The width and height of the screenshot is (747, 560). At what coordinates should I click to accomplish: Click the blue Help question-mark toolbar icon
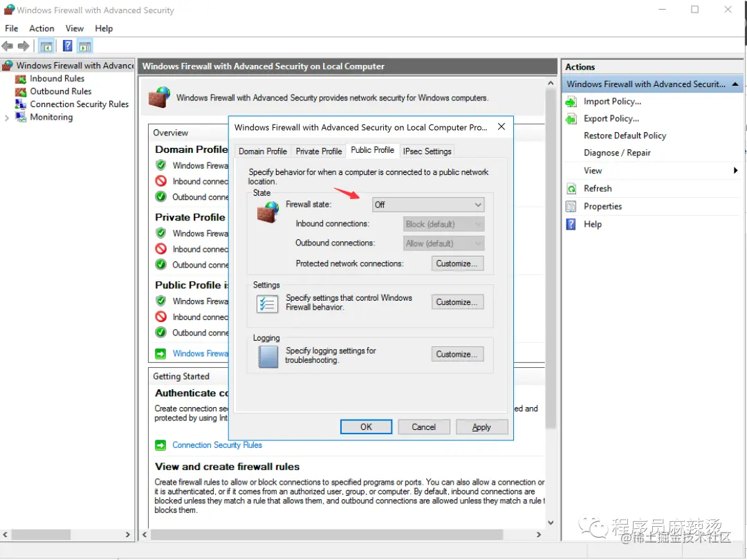[x=68, y=46]
